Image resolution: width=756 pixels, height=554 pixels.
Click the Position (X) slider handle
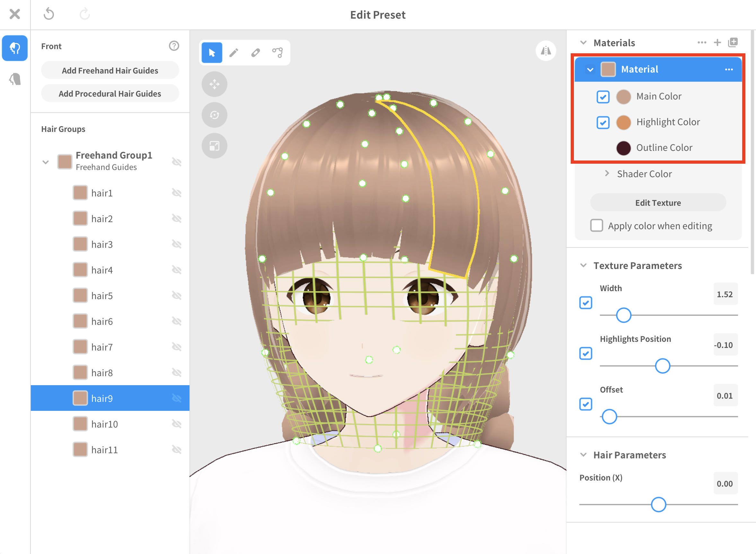[x=658, y=504]
